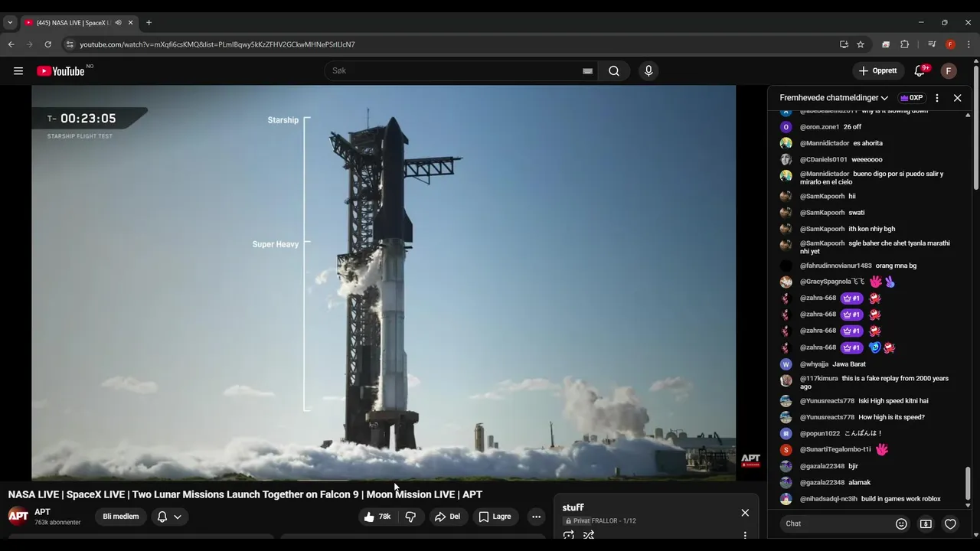Click the Starship launch video player
The height and width of the screenshot is (551, 980).
[x=384, y=283]
